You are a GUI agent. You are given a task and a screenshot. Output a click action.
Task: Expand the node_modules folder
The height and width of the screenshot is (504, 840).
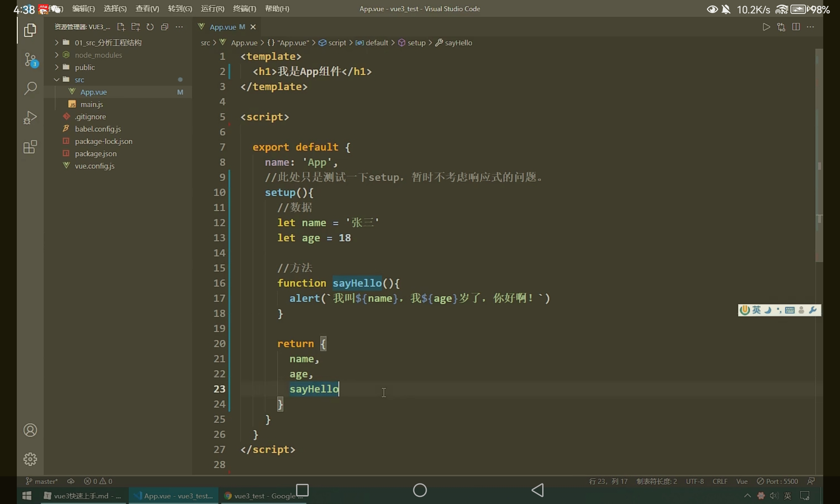pos(98,55)
